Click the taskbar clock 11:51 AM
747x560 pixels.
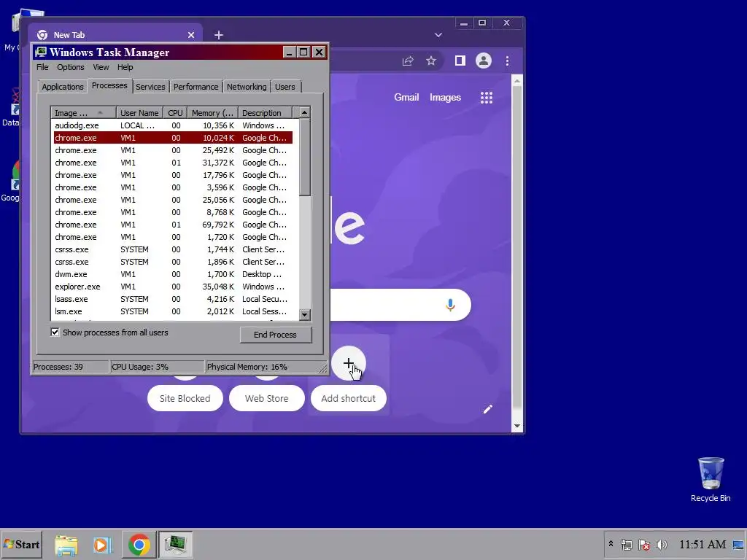pyautogui.click(x=703, y=544)
